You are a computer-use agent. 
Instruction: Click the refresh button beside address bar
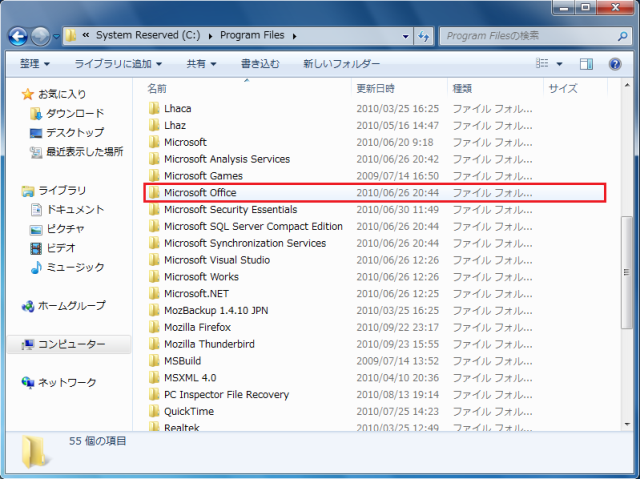pos(423,36)
